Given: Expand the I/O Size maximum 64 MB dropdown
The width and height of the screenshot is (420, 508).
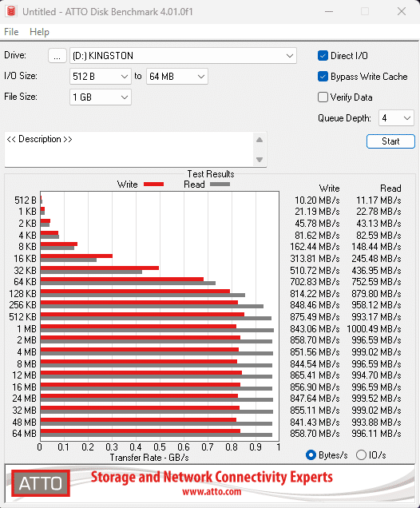Looking at the screenshot, I should coord(176,77).
